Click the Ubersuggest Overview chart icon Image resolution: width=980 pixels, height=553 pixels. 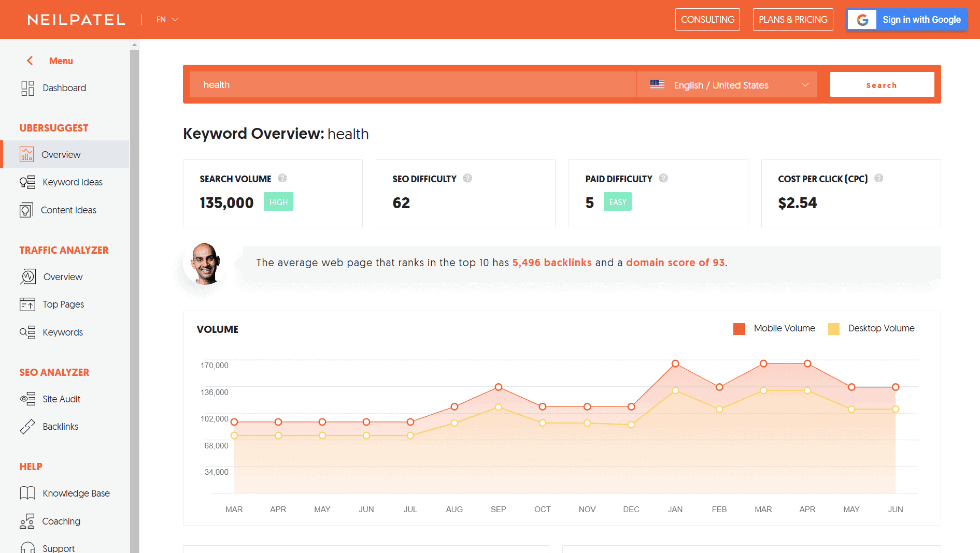tap(26, 154)
